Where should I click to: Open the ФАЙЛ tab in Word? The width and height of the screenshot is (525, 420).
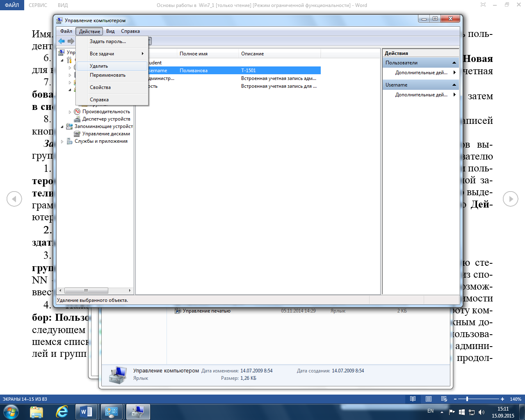coord(11,5)
